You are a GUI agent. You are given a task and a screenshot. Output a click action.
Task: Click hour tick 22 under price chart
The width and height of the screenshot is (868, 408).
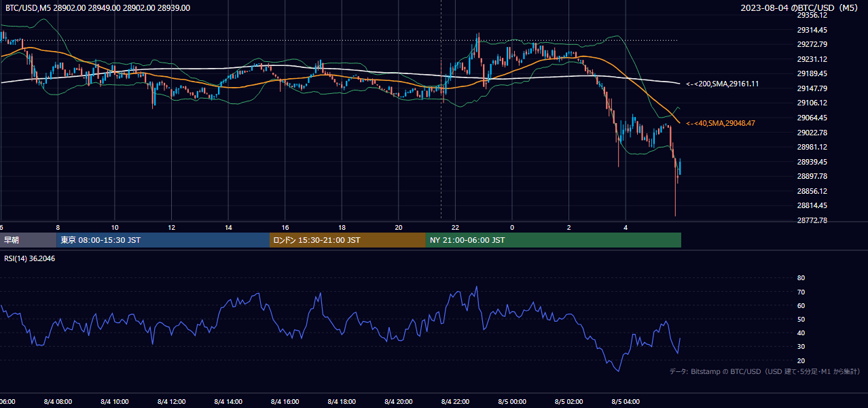(x=456, y=228)
